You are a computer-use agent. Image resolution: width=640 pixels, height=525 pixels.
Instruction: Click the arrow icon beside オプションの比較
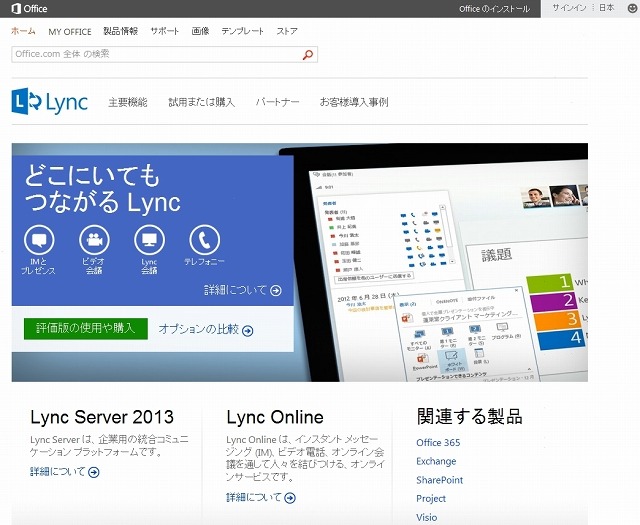[247, 331]
